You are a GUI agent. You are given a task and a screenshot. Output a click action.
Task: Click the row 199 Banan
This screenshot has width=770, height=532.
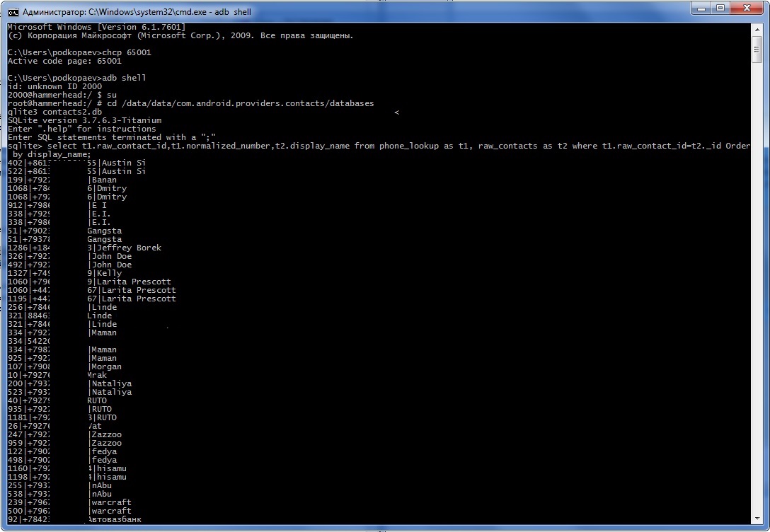62,180
